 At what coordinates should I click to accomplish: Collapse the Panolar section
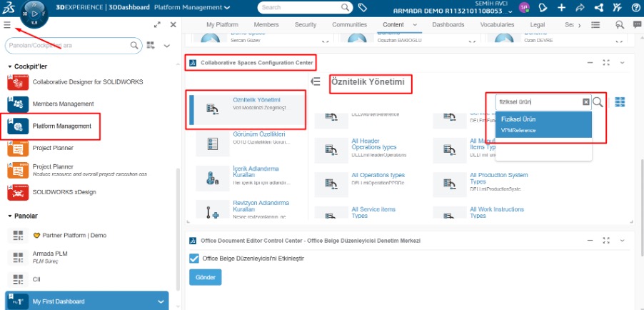click(10, 216)
